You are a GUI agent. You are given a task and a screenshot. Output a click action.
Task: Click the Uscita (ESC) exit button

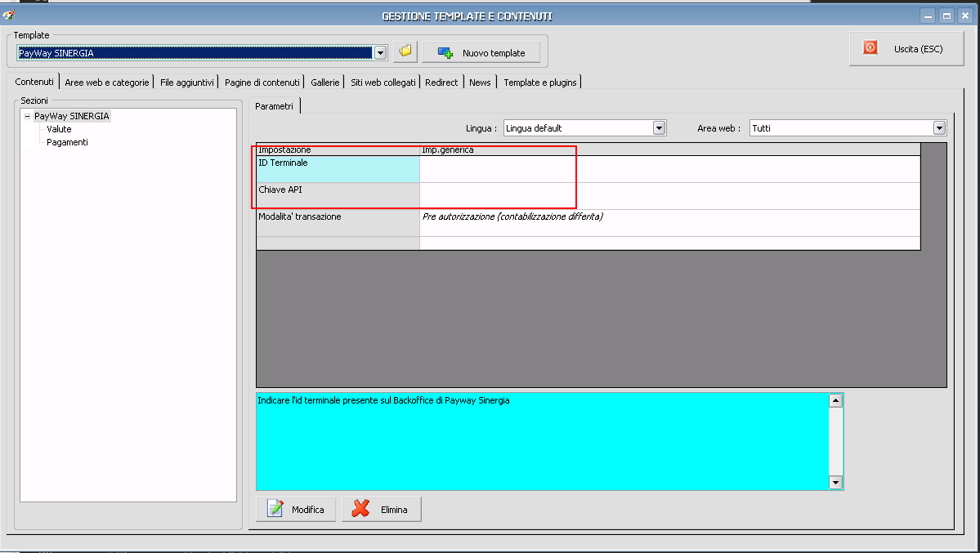click(x=906, y=49)
